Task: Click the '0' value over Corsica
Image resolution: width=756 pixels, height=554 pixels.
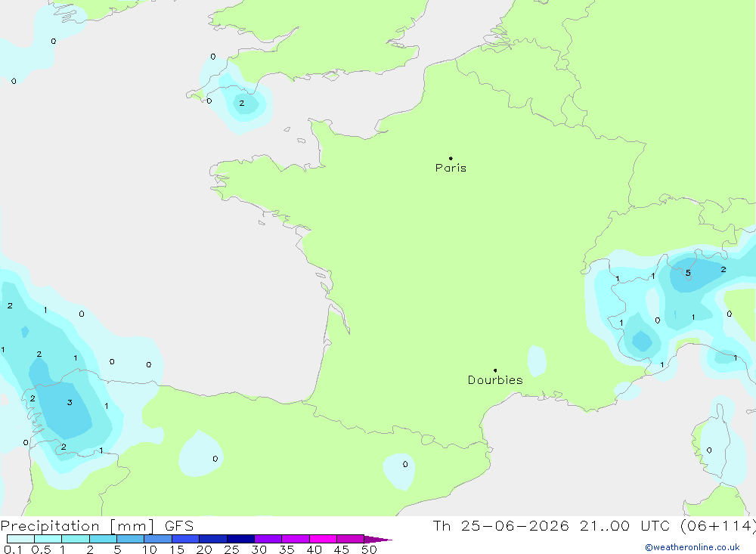Action: (709, 450)
